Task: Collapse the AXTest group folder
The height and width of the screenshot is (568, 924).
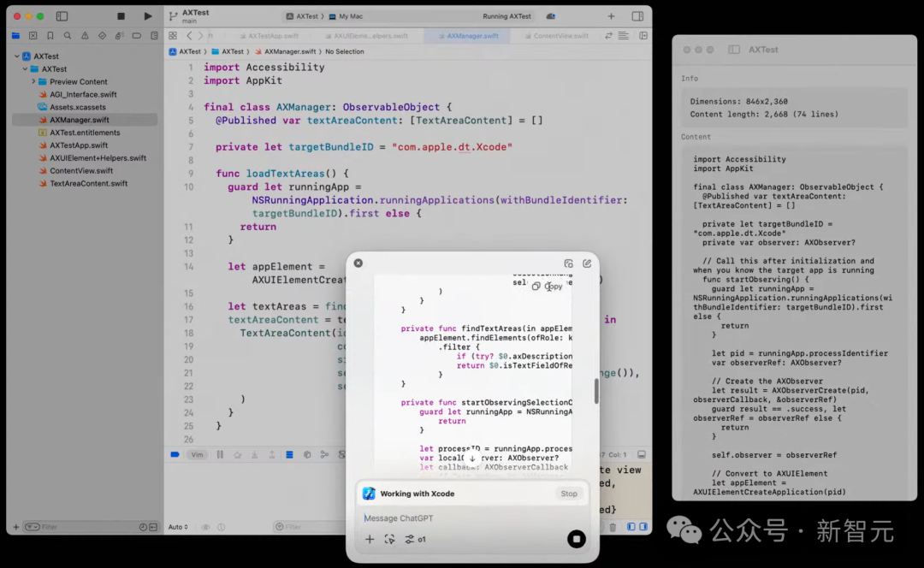Action: coord(25,69)
